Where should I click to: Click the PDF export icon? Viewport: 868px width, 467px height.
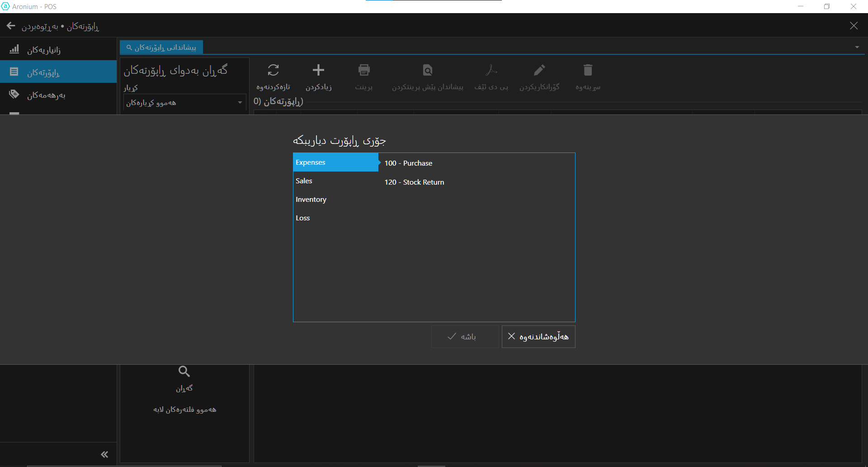click(x=491, y=71)
